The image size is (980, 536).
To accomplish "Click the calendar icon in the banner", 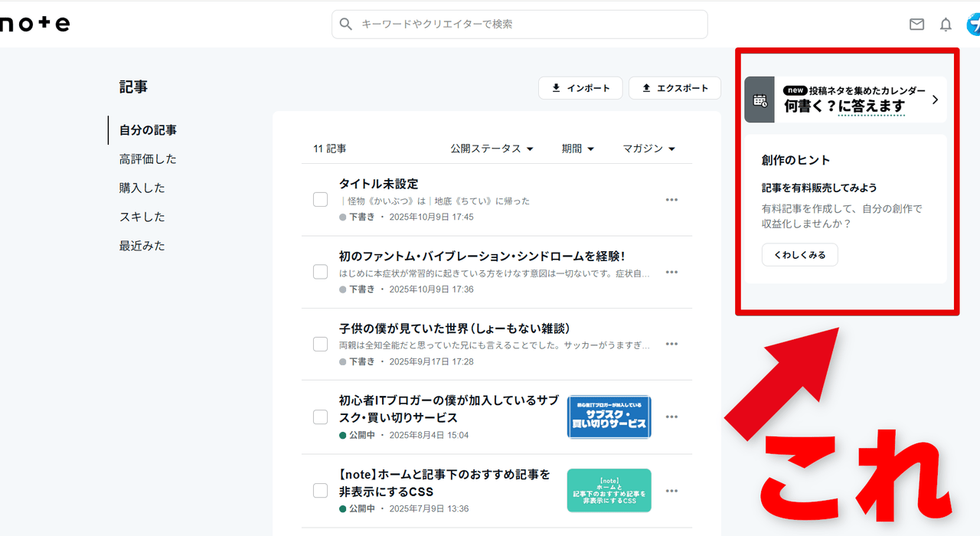I will click(x=759, y=100).
